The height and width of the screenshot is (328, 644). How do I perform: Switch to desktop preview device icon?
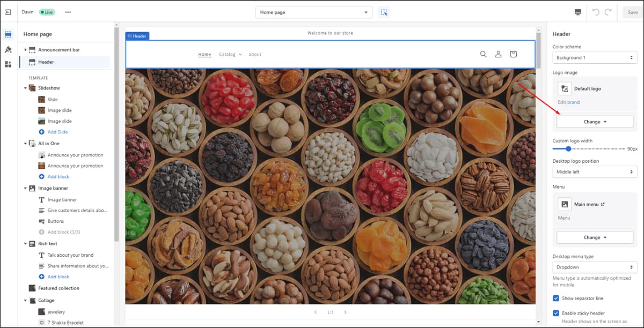[577, 12]
